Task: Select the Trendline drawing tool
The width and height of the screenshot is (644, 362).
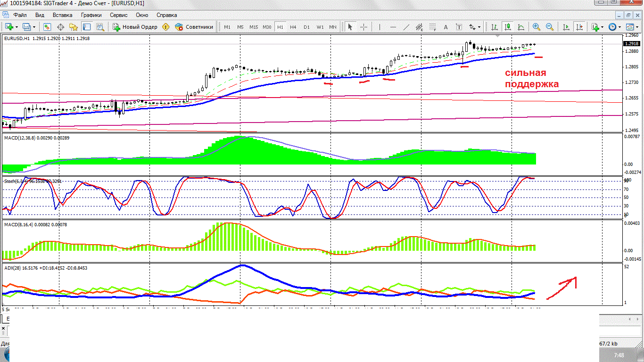Action: [x=406, y=27]
